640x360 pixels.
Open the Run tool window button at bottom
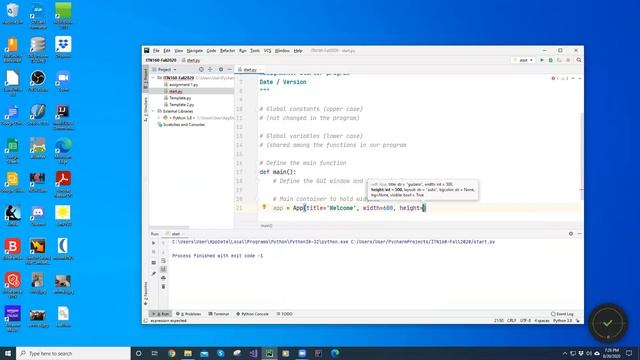[160, 314]
